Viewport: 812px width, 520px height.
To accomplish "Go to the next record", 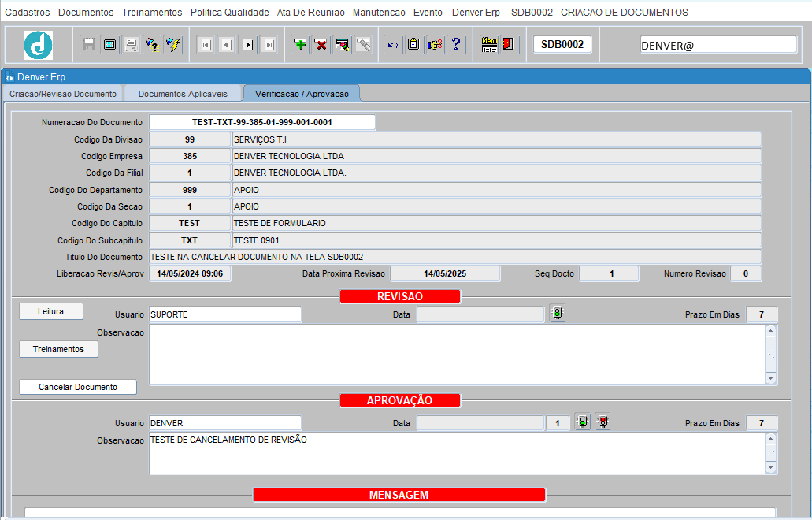I will [248, 45].
